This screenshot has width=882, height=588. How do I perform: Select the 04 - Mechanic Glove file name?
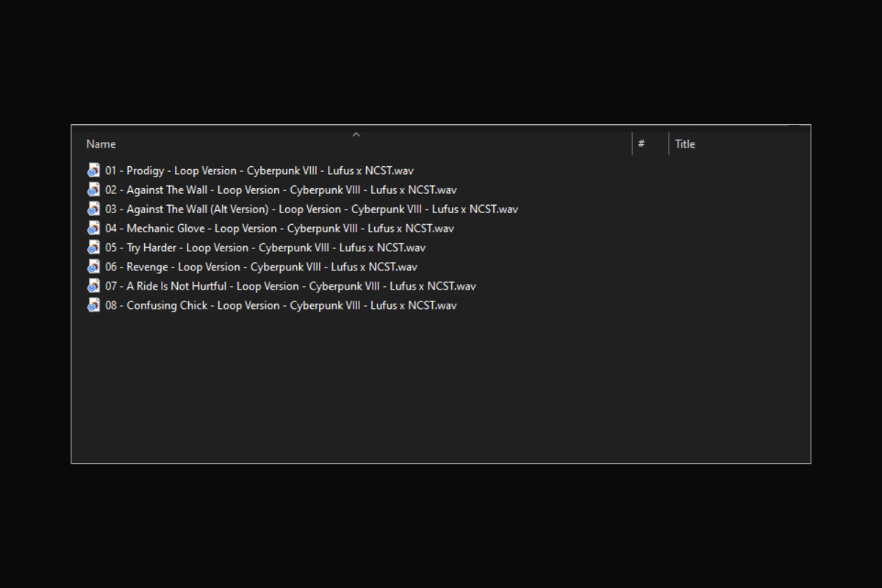(x=279, y=229)
